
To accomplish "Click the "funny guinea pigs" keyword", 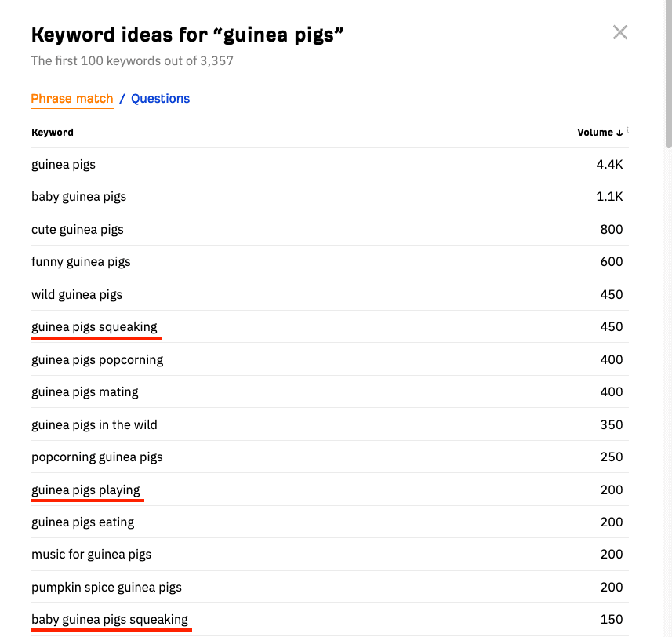I will (81, 261).
